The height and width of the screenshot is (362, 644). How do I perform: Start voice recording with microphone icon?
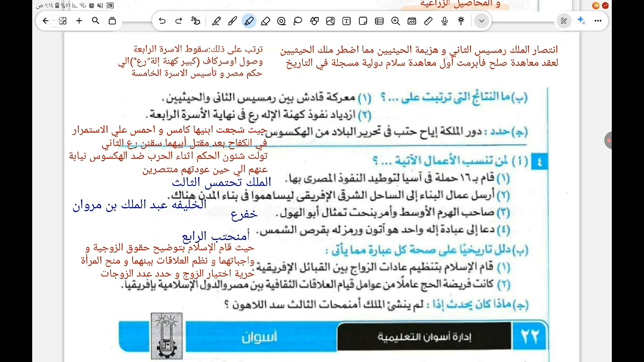pos(445,21)
